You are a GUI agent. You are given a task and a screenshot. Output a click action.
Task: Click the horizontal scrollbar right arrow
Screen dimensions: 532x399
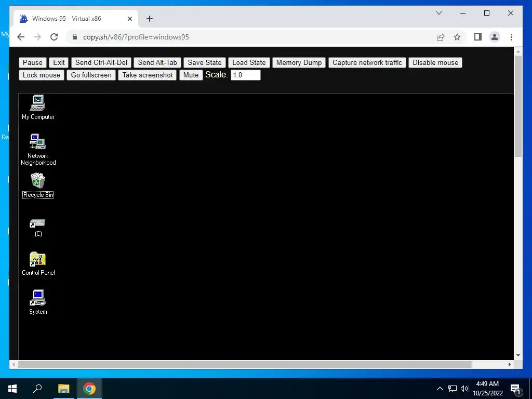[x=510, y=364]
